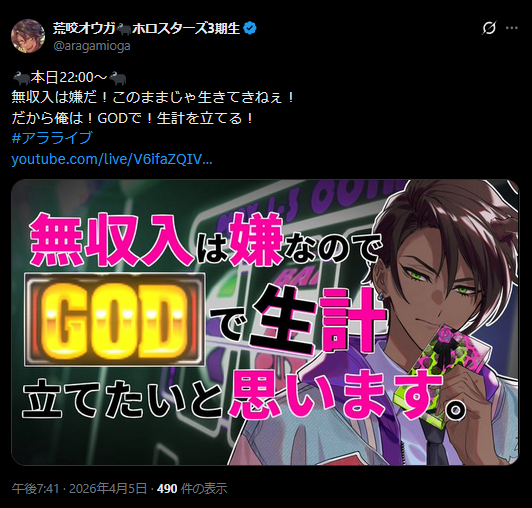The image size is (532, 508).
Task: Click the glowing GOD slot graphic in the thumbnail
Action: tap(114, 319)
